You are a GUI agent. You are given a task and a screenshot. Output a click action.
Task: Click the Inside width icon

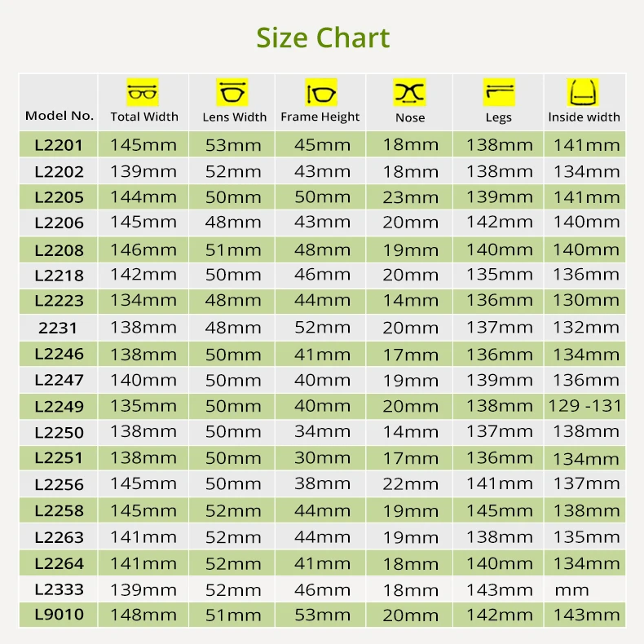coord(583,92)
